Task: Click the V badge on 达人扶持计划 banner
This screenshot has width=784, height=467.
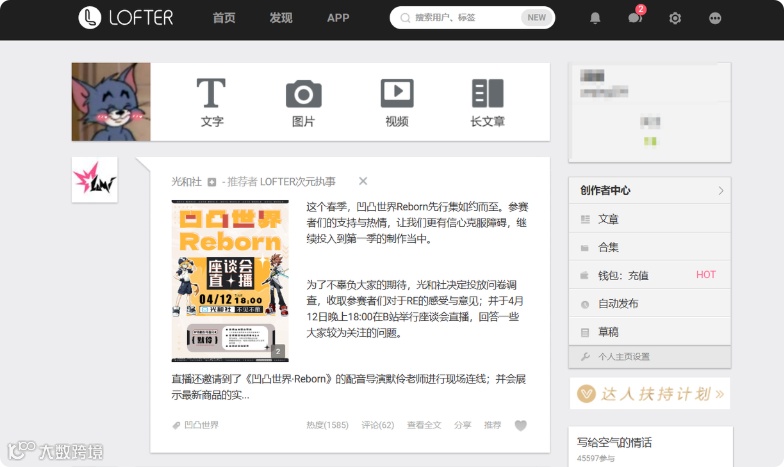Action: point(586,394)
